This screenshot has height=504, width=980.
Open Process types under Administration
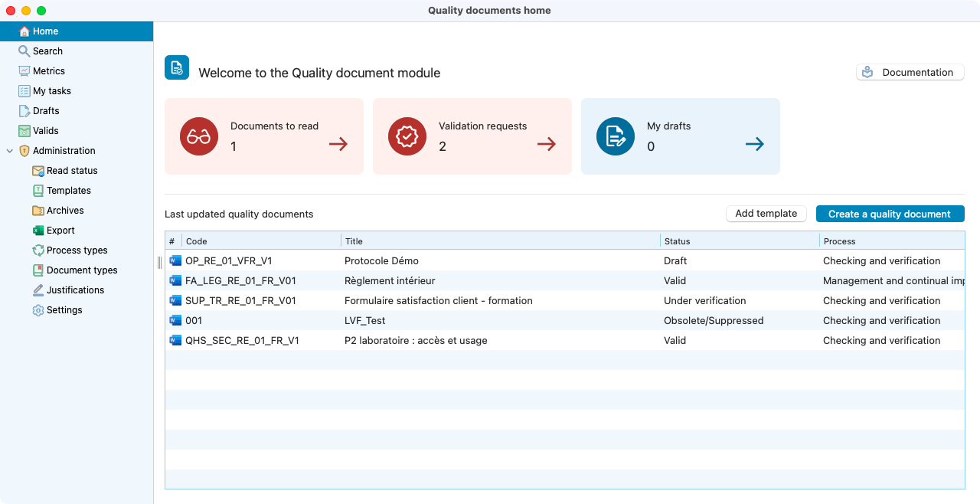[77, 250]
